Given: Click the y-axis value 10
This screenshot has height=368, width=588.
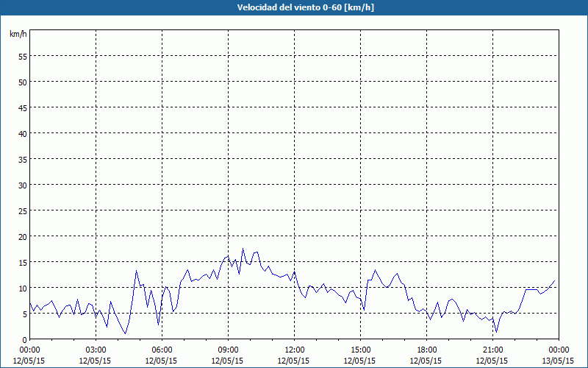Looking at the screenshot, I should (x=23, y=288).
